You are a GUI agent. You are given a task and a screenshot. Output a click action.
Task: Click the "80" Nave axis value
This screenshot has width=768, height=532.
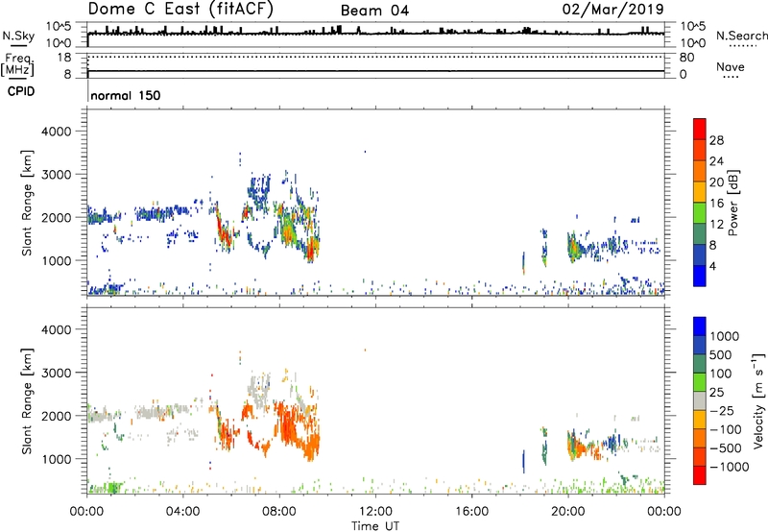(686, 58)
